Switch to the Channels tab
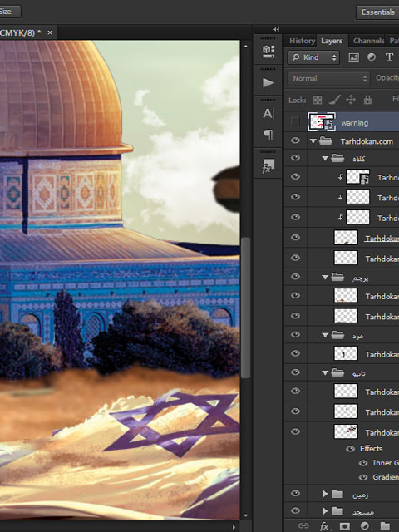Image resolution: width=399 pixels, height=532 pixels. [x=368, y=41]
